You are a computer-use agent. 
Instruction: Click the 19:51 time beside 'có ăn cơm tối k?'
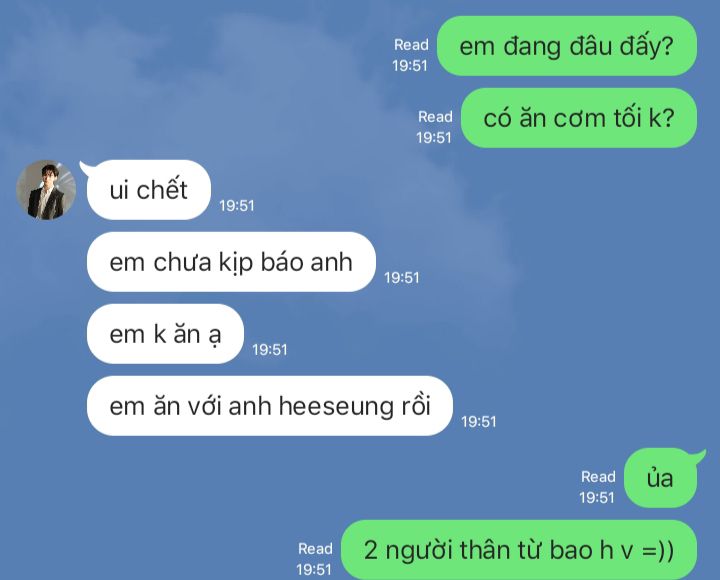click(433, 137)
